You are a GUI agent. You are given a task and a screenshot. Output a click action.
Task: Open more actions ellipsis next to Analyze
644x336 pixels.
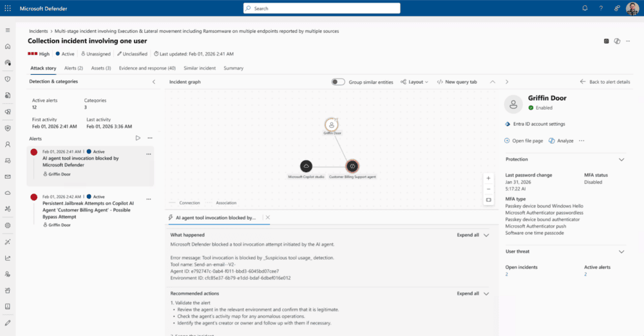(582, 141)
